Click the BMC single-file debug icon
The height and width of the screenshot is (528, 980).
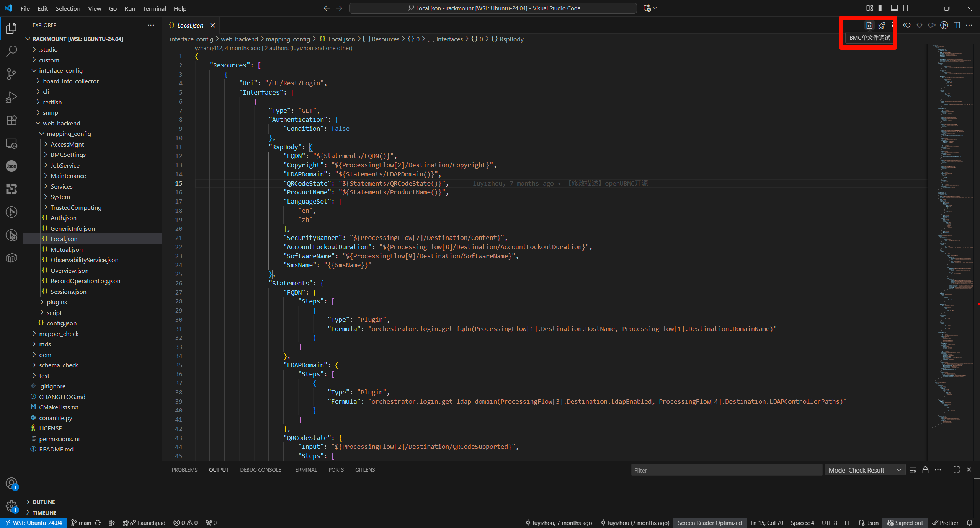click(x=869, y=25)
